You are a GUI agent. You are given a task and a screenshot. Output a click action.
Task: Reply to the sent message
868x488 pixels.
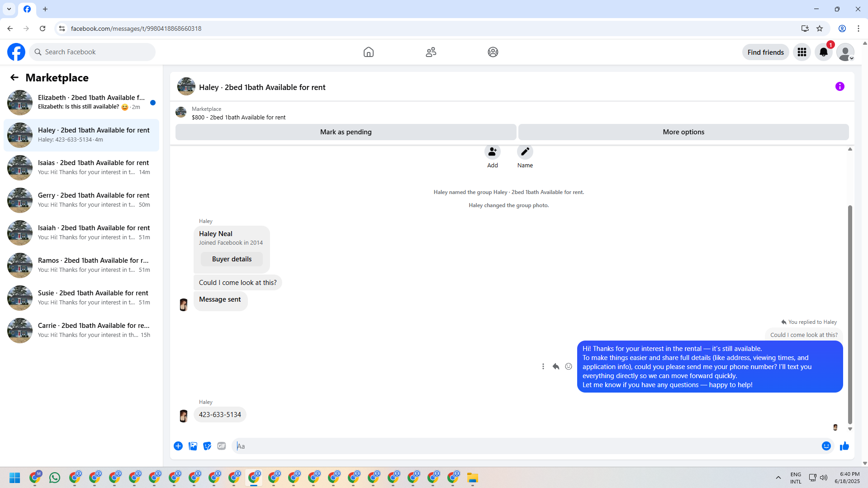(x=556, y=366)
